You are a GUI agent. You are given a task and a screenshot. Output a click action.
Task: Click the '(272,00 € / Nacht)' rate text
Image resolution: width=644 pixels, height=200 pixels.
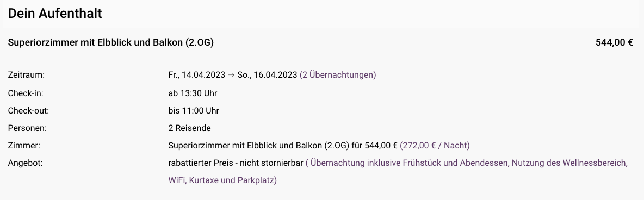tap(435, 145)
